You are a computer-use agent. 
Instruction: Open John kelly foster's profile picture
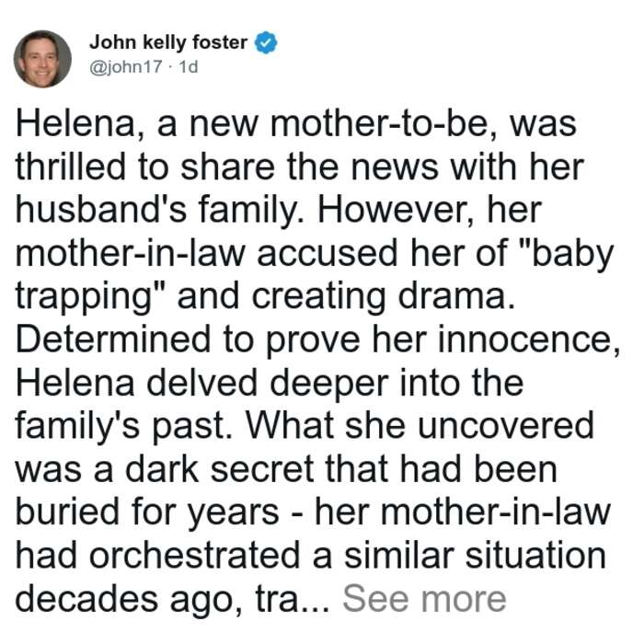(x=42, y=59)
